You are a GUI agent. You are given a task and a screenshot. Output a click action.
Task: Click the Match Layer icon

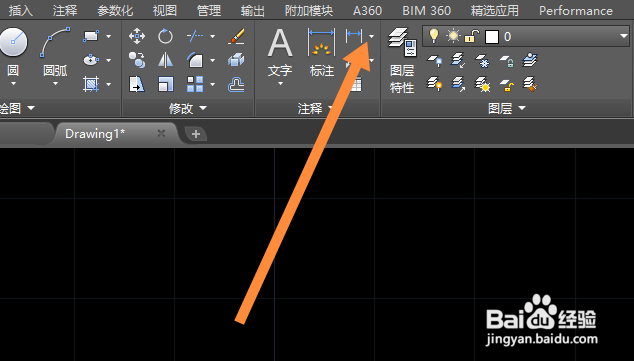point(530,84)
